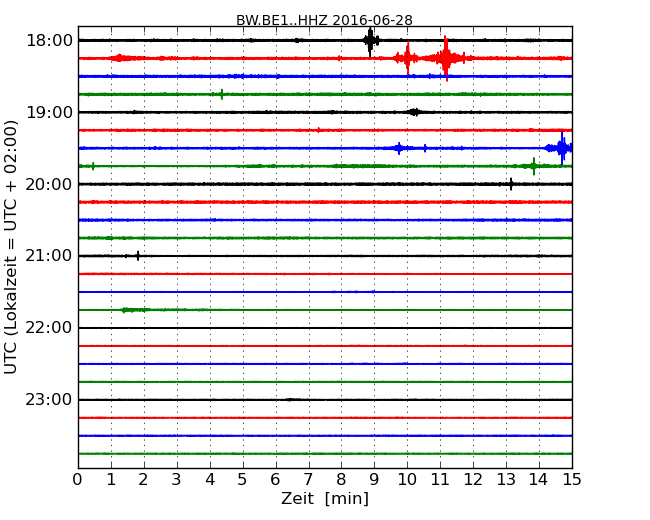Click the x-axis tick label "11"
650x520 pixels.
[440, 480]
